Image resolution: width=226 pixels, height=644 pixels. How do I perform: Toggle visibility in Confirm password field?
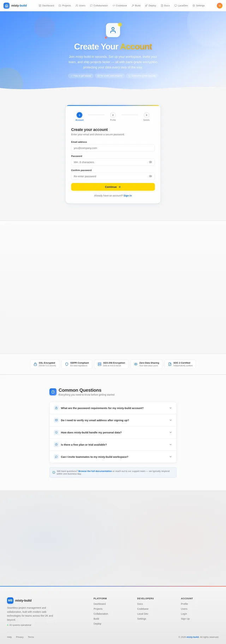150,176
